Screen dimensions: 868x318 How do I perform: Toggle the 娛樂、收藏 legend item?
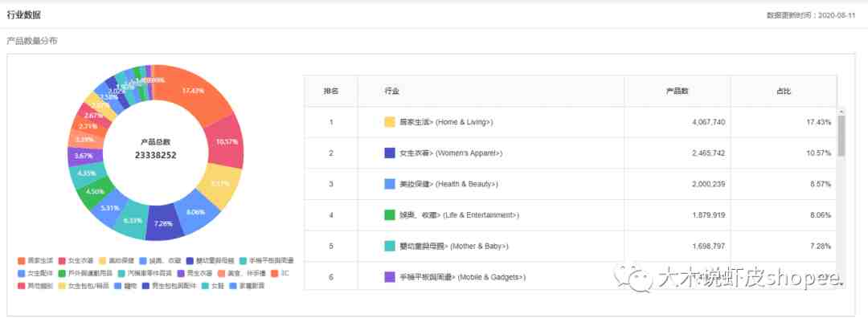click(161, 260)
